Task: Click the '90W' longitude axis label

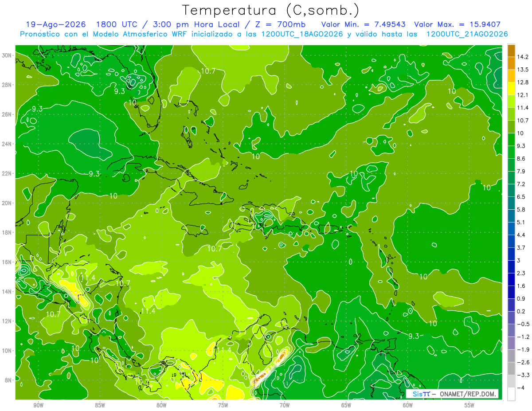Action: [x=38, y=405]
